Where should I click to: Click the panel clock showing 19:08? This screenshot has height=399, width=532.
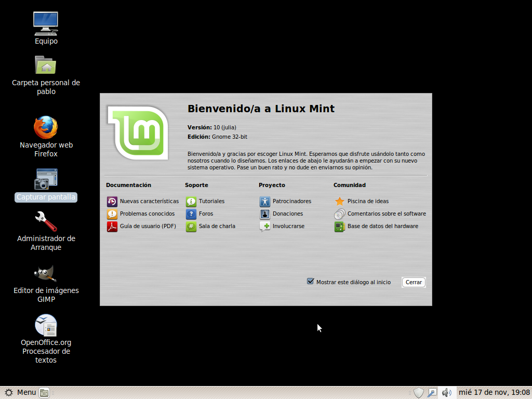coord(494,393)
